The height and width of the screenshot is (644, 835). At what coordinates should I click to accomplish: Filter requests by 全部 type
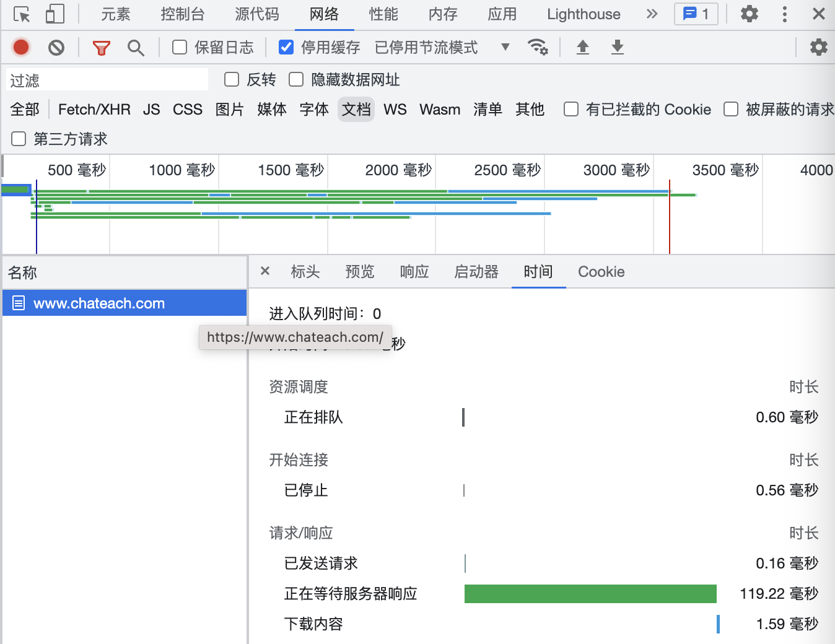[25, 110]
